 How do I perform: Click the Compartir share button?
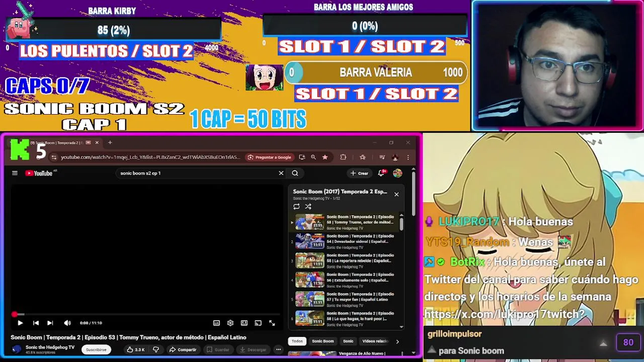(183, 349)
